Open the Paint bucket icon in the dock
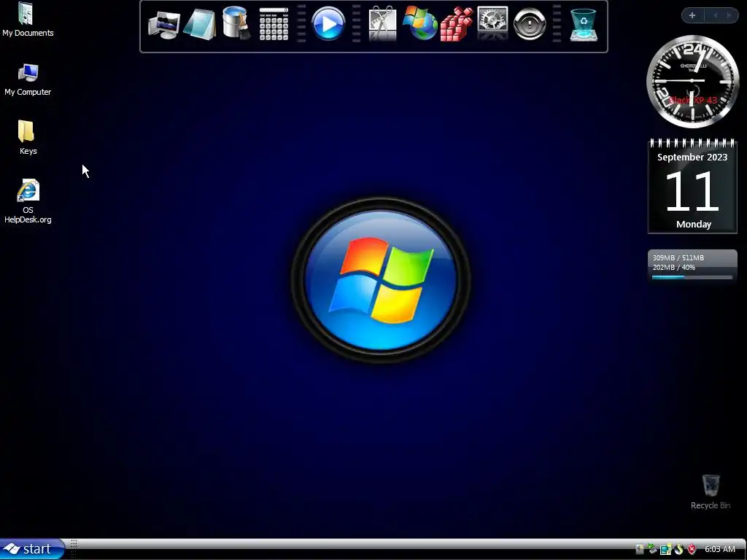Image resolution: width=747 pixels, height=560 pixels. click(x=237, y=23)
